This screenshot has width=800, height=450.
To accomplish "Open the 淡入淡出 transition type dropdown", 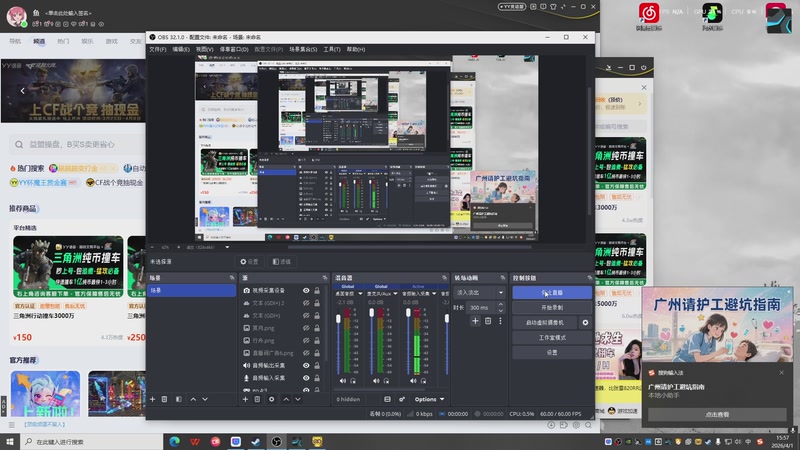I will tap(479, 292).
